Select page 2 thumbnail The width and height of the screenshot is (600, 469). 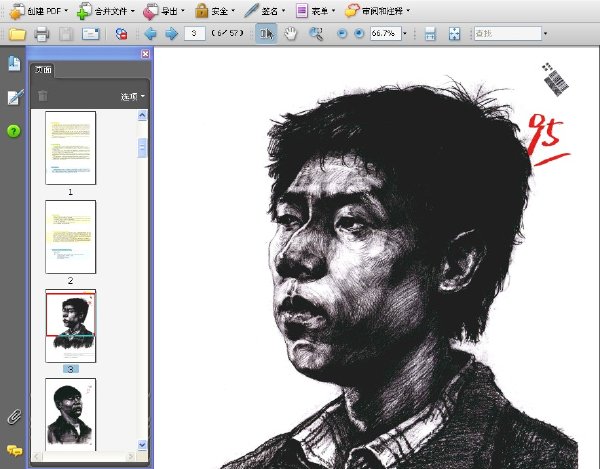(70, 237)
